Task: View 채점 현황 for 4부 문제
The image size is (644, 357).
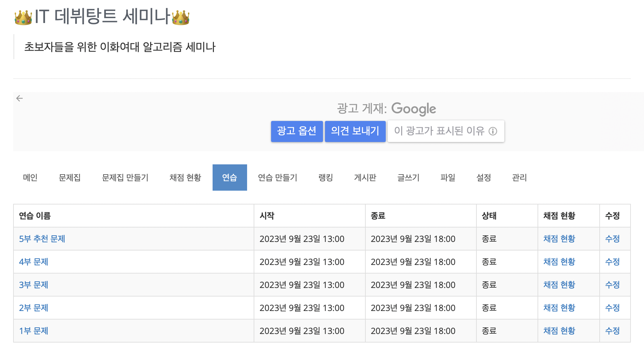Action: tap(559, 262)
